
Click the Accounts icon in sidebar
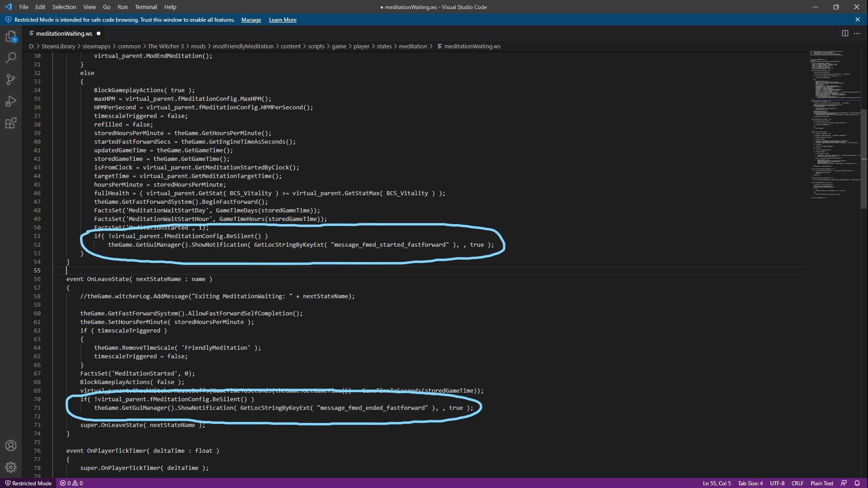pos(11,446)
